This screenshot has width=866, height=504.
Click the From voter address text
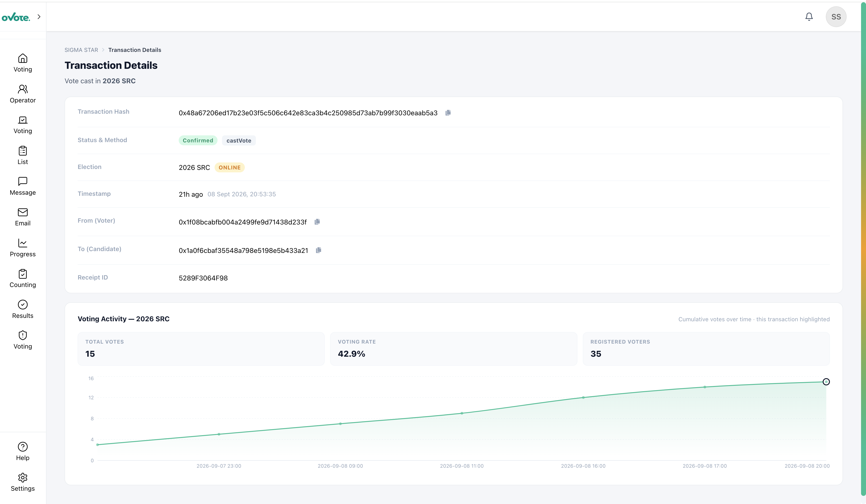coord(243,222)
